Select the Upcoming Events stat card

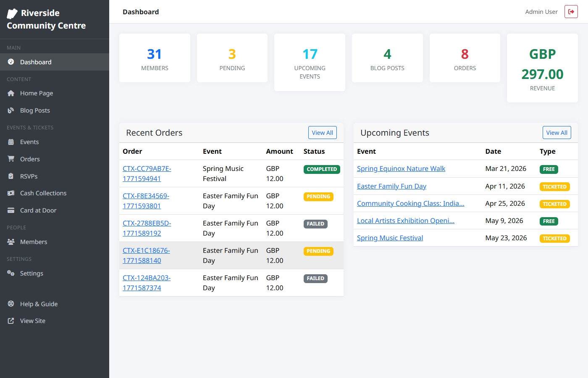pyautogui.click(x=310, y=63)
